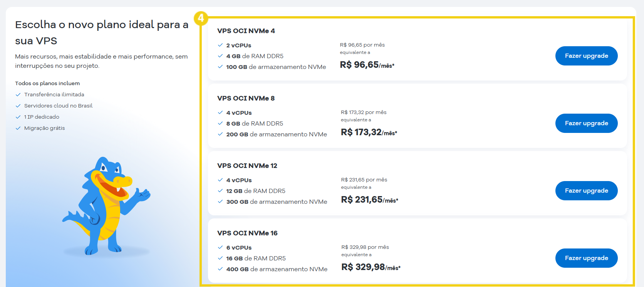
Task: Click the 400 GB de armazenamento NVMe text
Action: pyautogui.click(x=277, y=269)
